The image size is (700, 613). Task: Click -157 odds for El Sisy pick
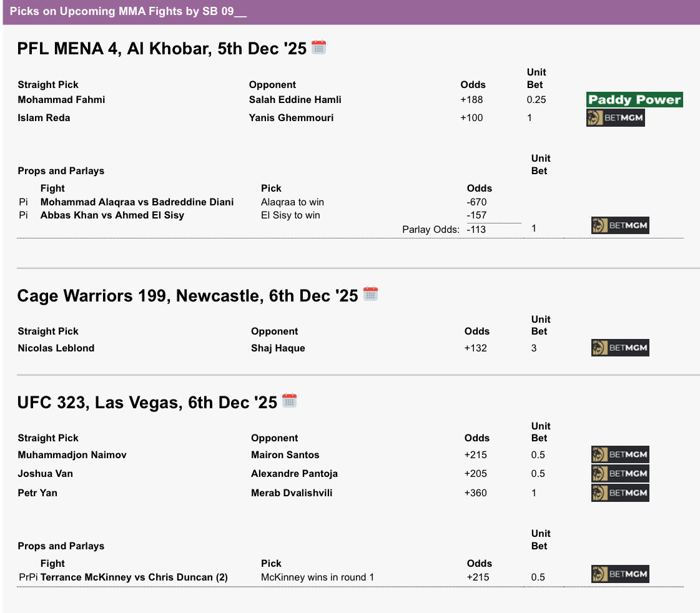[x=476, y=215]
